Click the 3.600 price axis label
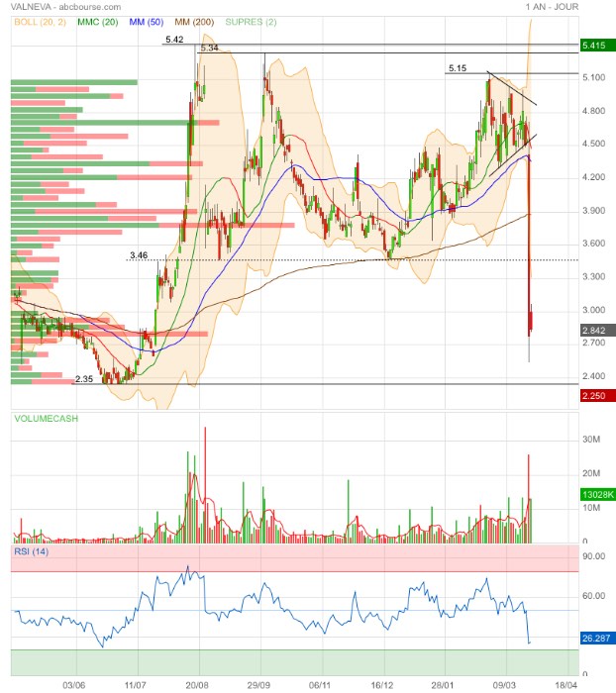The image size is (616, 693). click(x=594, y=244)
